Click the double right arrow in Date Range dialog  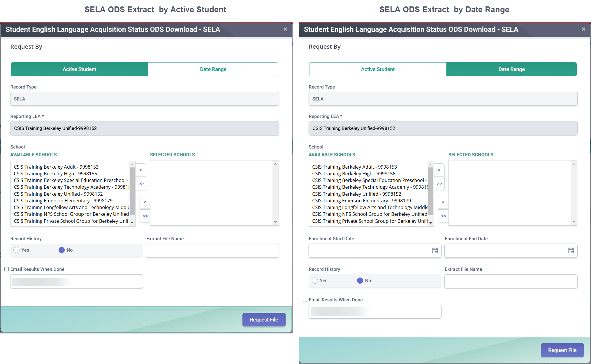[439, 183]
